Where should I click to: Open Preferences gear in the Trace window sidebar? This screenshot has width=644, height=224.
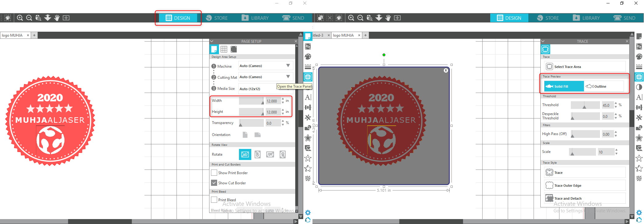pyautogui.click(x=639, y=213)
